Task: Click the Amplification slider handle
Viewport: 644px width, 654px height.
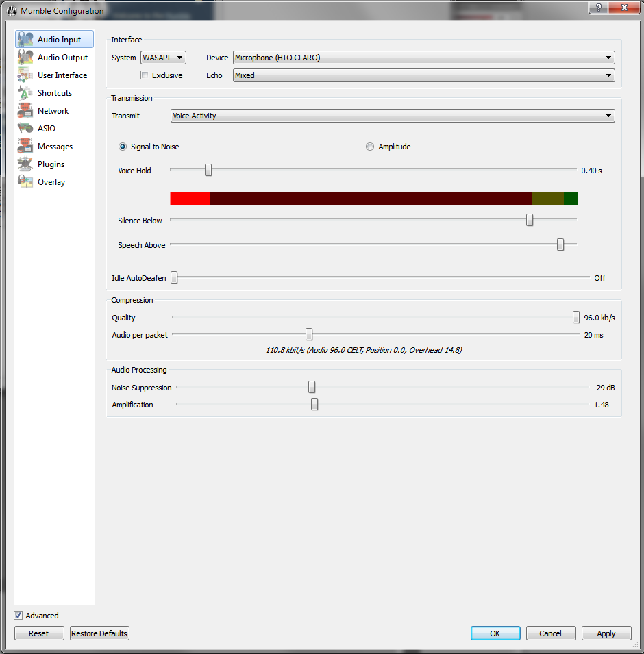Action: click(x=314, y=404)
